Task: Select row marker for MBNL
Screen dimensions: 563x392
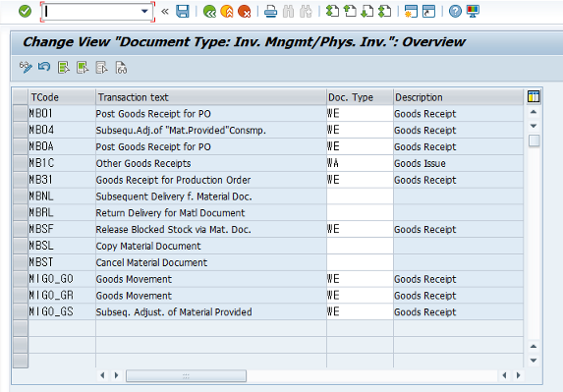Action: 21,196
